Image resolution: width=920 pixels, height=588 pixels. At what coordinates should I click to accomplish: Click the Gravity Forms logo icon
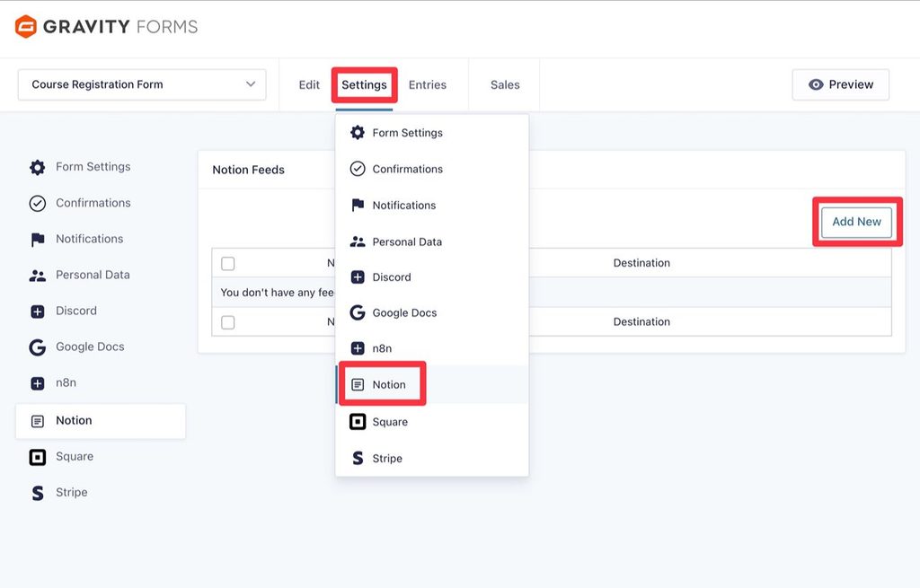(x=26, y=26)
